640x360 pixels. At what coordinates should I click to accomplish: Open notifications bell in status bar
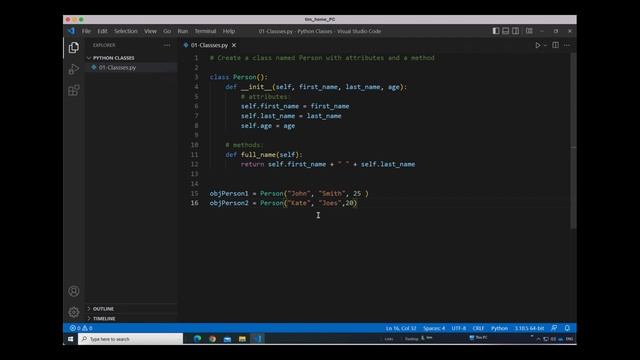click(x=567, y=328)
